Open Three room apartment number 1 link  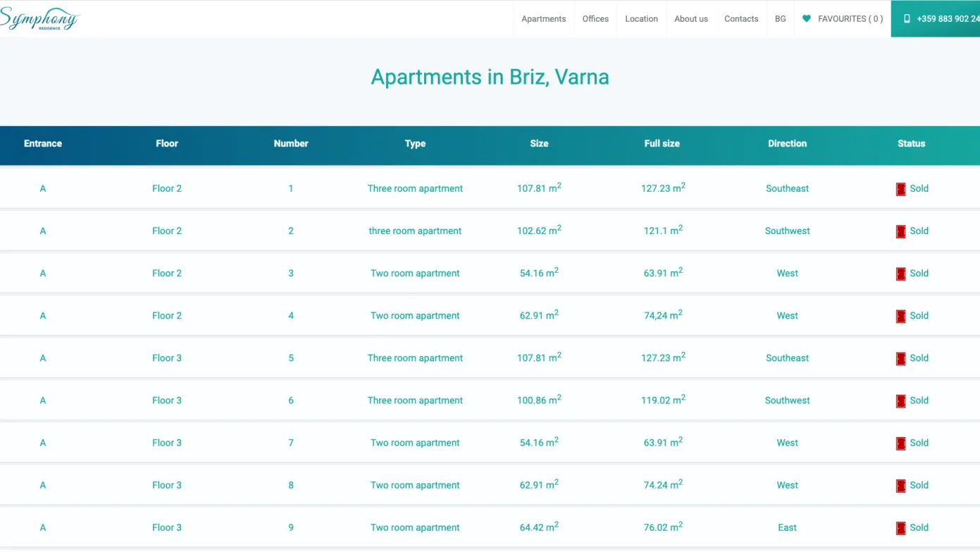415,189
